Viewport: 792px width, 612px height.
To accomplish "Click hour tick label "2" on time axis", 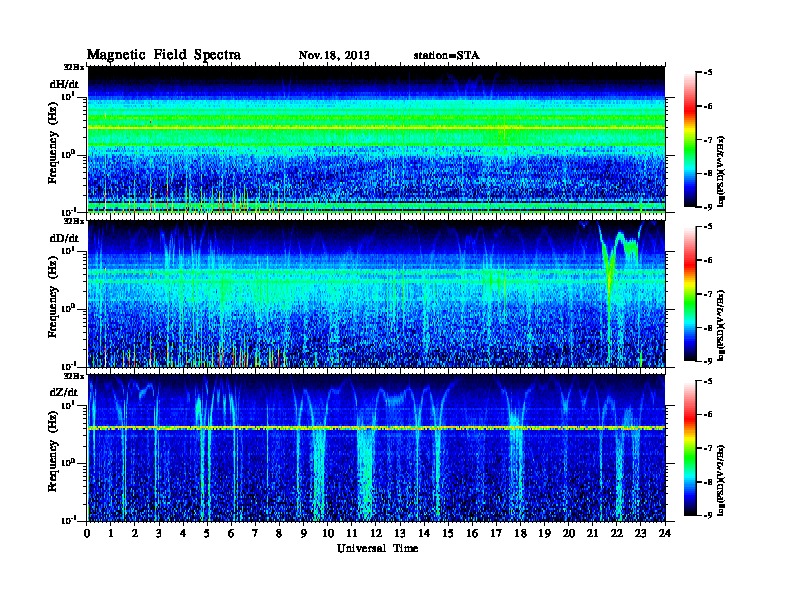I will coord(135,533).
